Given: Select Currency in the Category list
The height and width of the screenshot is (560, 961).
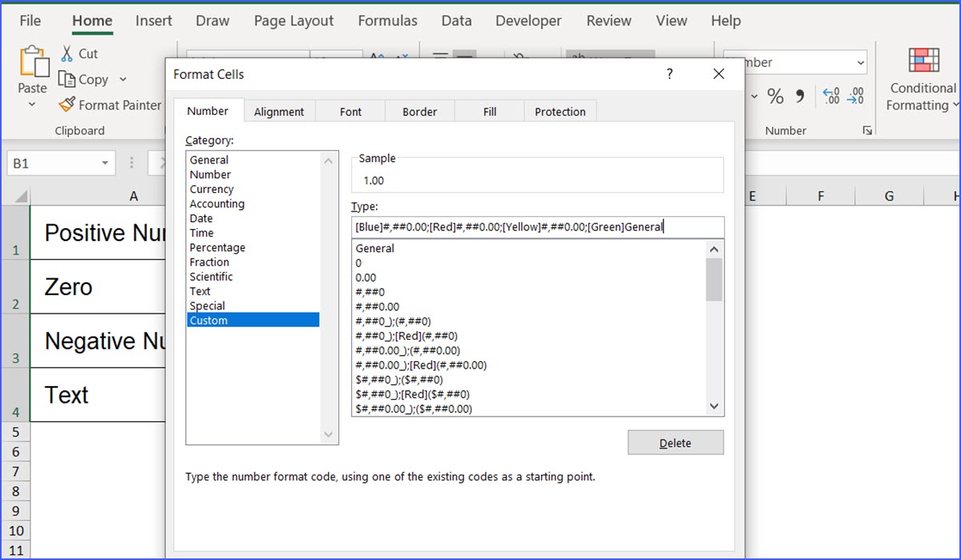Looking at the screenshot, I should [x=212, y=189].
